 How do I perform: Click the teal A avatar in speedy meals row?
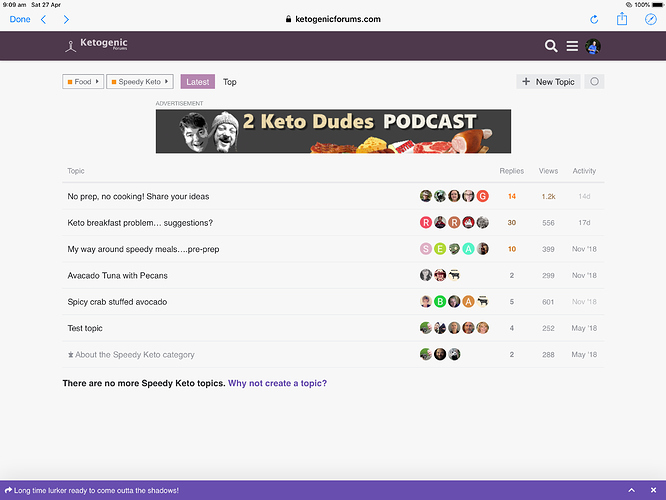point(468,249)
